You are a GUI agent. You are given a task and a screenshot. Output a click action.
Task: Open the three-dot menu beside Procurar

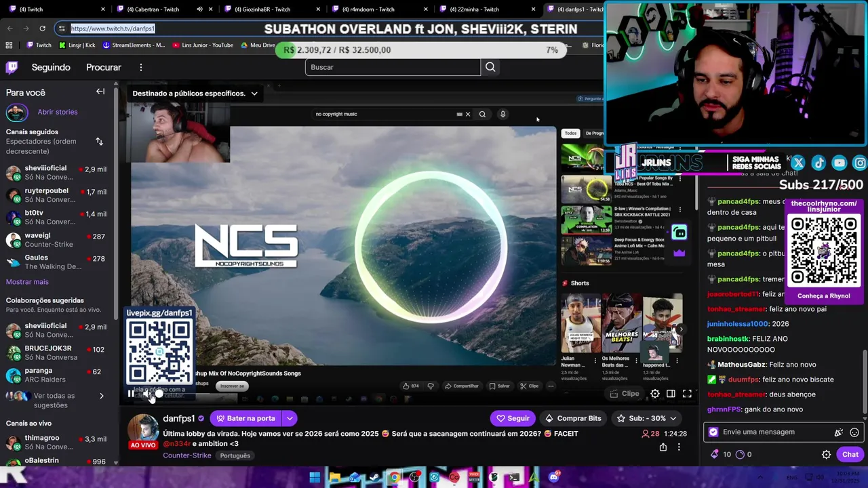[x=140, y=67]
